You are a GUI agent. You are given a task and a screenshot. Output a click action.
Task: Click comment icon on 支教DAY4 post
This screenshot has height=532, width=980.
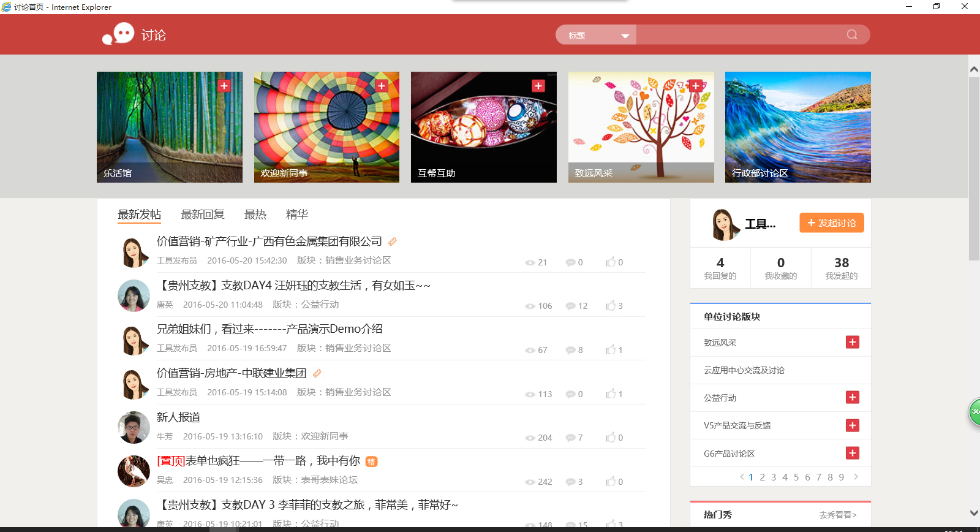570,306
